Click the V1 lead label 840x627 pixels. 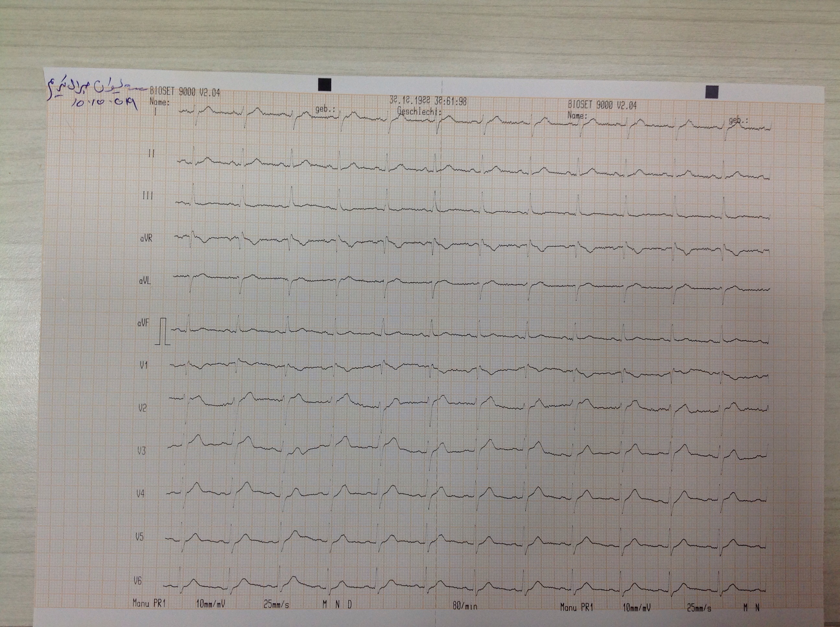[x=143, y=365]
